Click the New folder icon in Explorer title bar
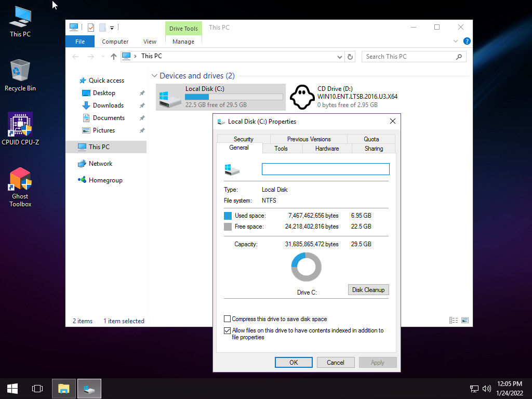Screen dimensions: 532x399 click(x=102, y=27)
